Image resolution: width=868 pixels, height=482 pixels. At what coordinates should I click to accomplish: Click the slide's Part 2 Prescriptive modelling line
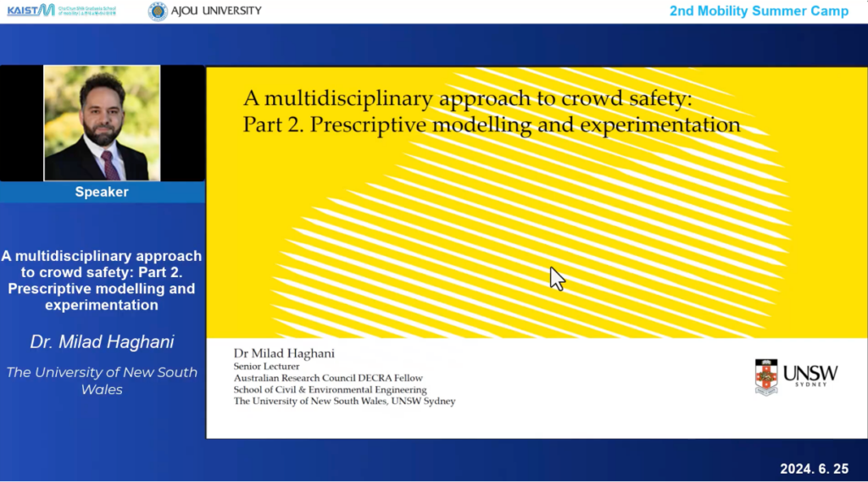point(492,125)
